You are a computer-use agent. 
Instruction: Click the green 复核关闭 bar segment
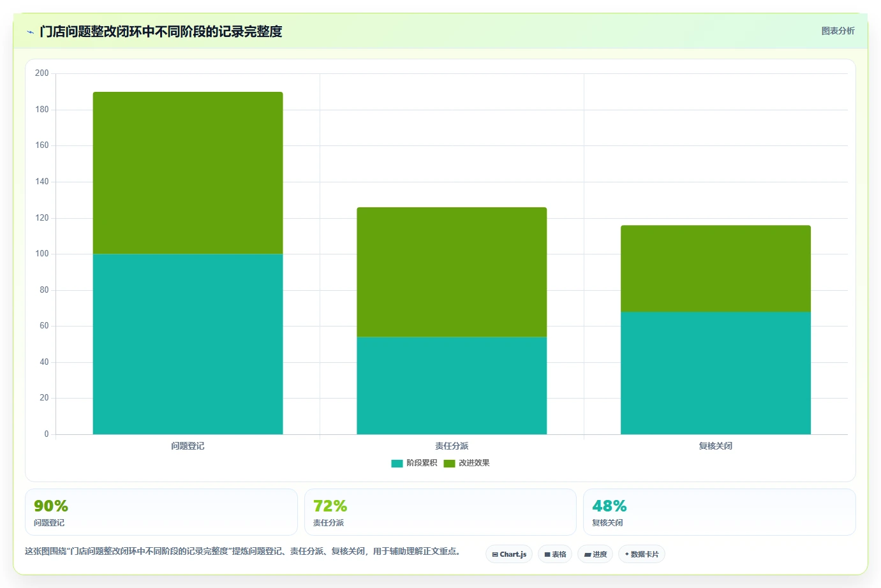[716, 268]
